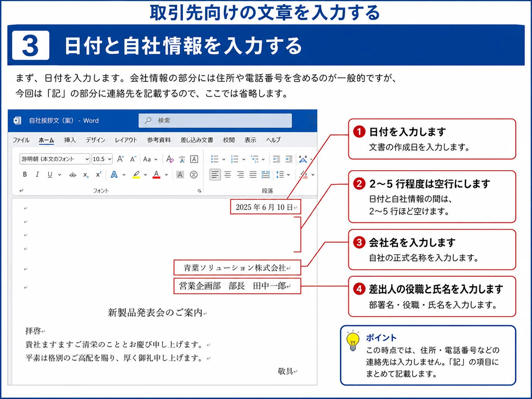Toggle Italic formatting
The image size is (532, 399).
[37, 175]
